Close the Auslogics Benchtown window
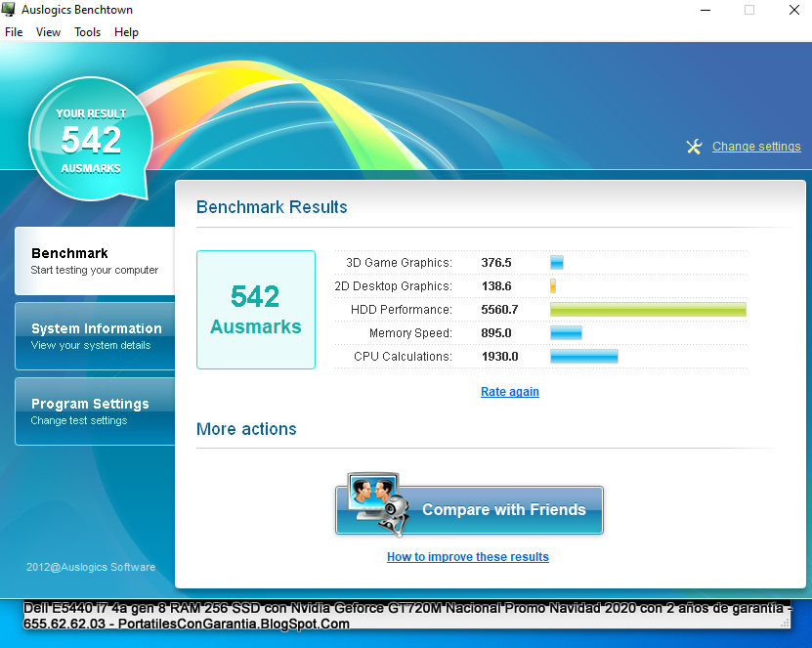The width and height of the screenshot is (812, 648). pyautogui.click(x=793, y=10)
